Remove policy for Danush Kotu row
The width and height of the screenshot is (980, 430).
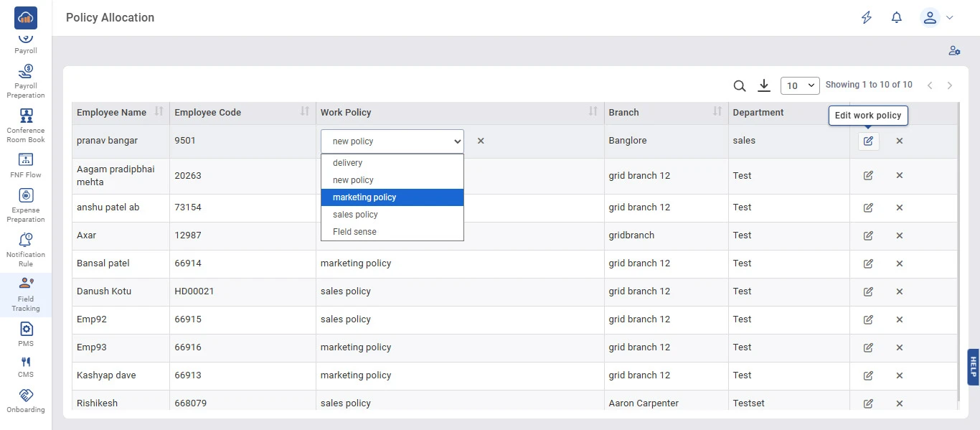899,291
